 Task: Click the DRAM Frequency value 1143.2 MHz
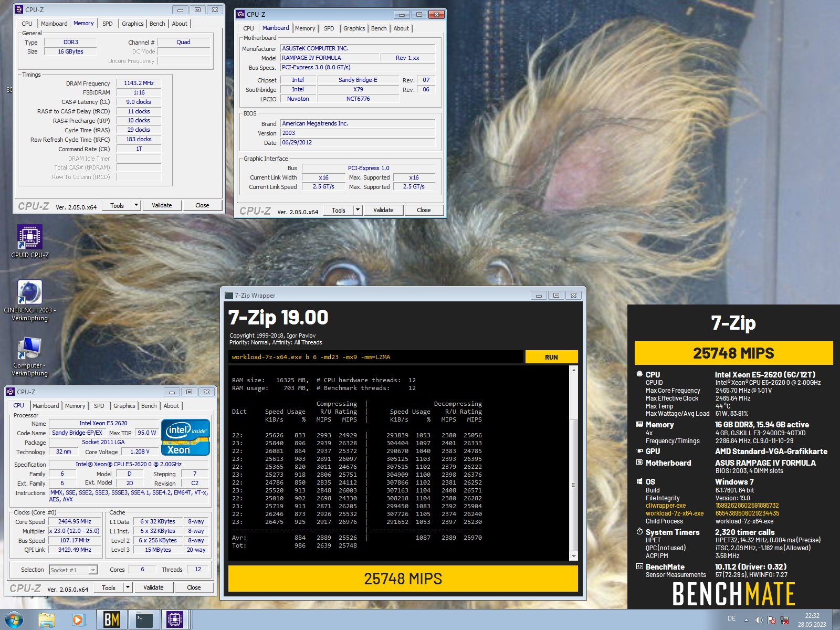(x=139, y=83)
